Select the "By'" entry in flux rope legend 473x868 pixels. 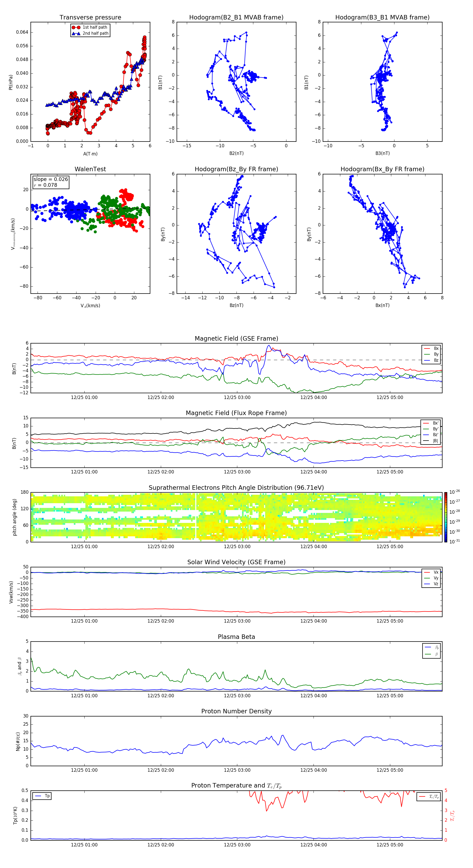coord(431,429)
